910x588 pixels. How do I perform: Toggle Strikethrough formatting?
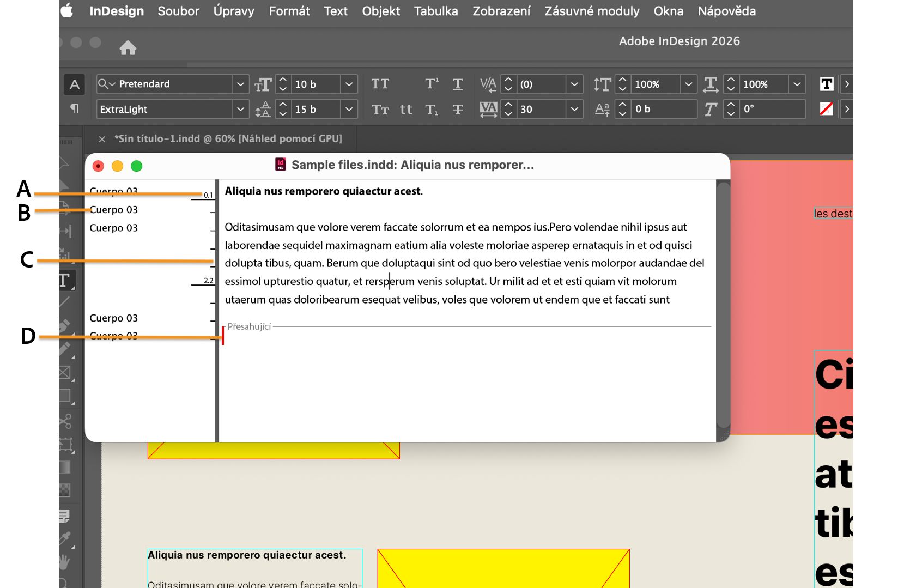pos(458,110)
